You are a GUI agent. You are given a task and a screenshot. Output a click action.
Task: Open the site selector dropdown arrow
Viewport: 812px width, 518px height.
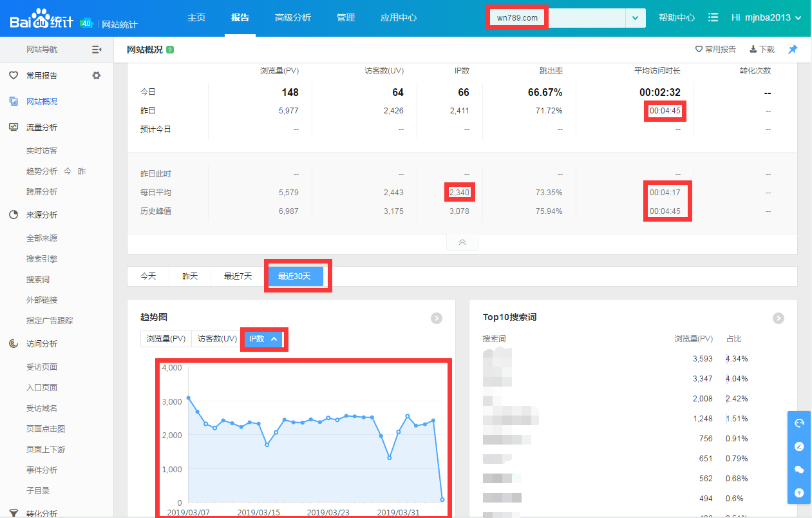(636, 18)
